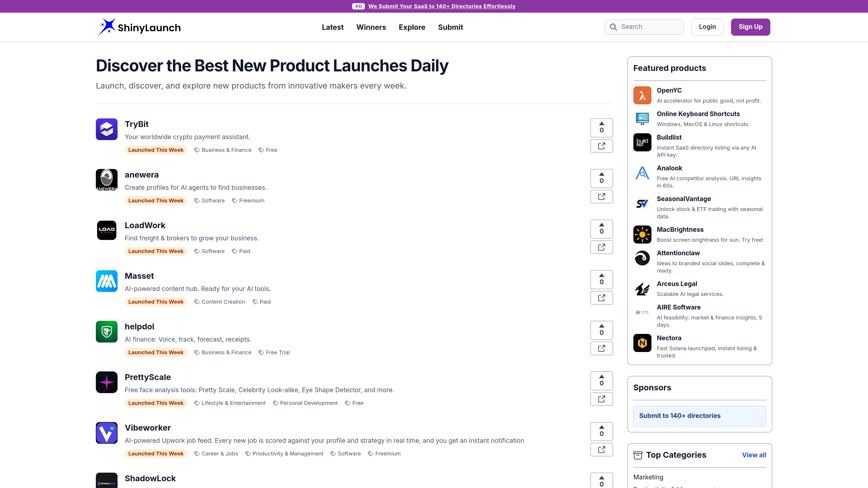Click AIRE Software small logo
This screenshot has width=868, height=488.
tap(642, 312)
